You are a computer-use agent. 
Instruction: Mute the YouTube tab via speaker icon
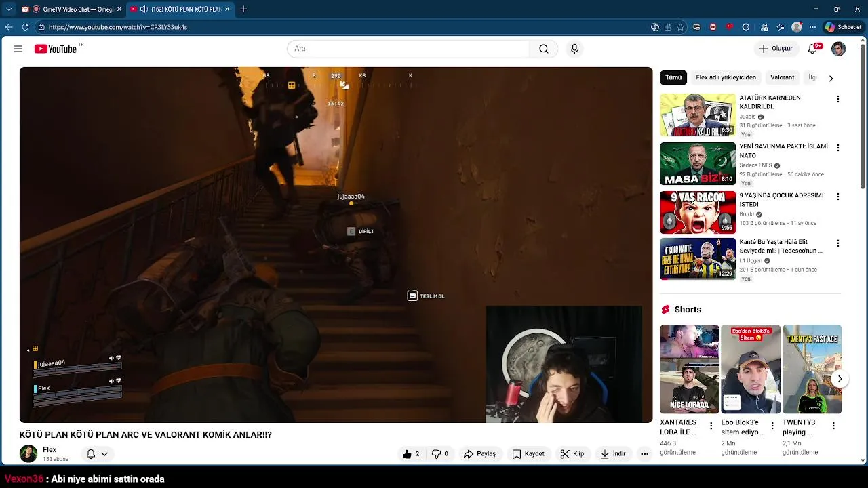click(x=144, y=9)
